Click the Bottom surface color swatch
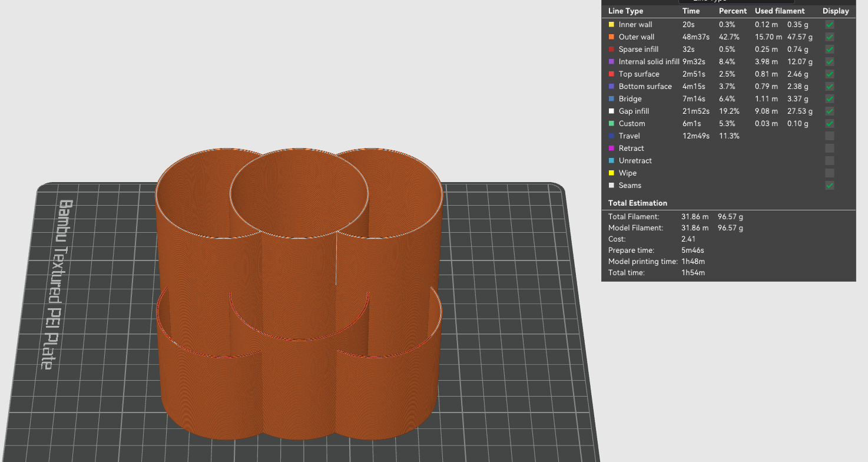This screenshot has width=868, height=462. pos(611,87)
